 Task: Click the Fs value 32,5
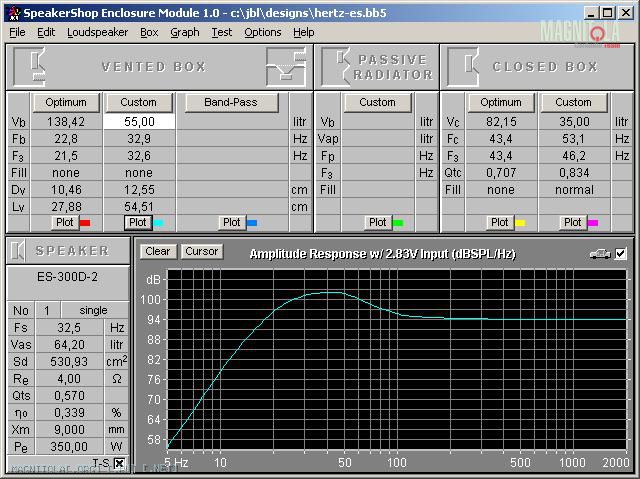(69, 328)
